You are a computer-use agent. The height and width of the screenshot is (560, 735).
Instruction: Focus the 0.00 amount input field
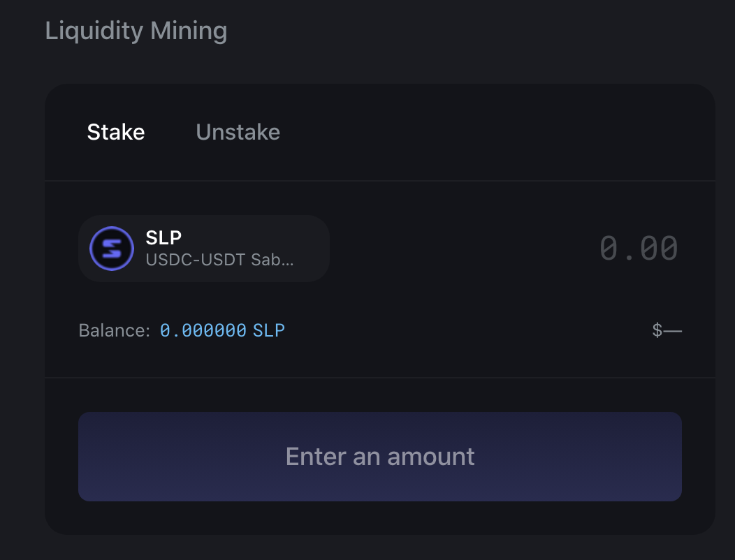[638, 249]
